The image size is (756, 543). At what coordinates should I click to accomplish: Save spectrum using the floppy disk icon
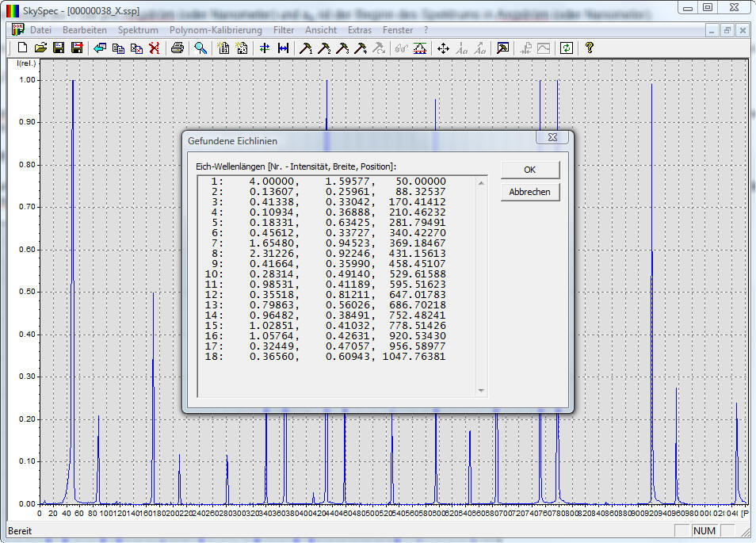[x=59, y=48]
